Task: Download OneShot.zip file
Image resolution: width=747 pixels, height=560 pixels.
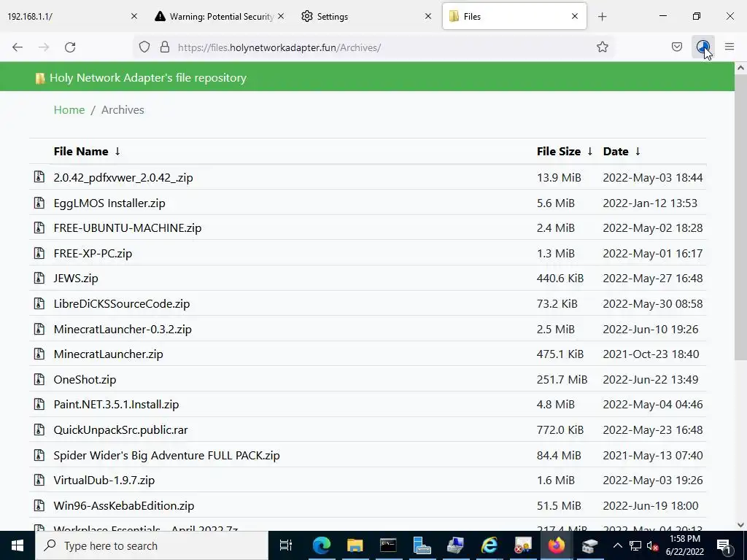Action: [85, 379]
